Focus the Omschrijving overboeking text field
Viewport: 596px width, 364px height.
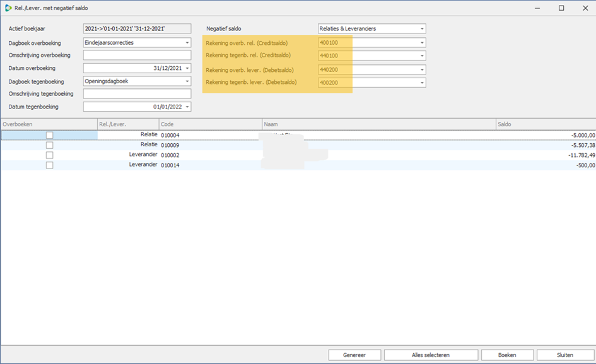point(137,56)
